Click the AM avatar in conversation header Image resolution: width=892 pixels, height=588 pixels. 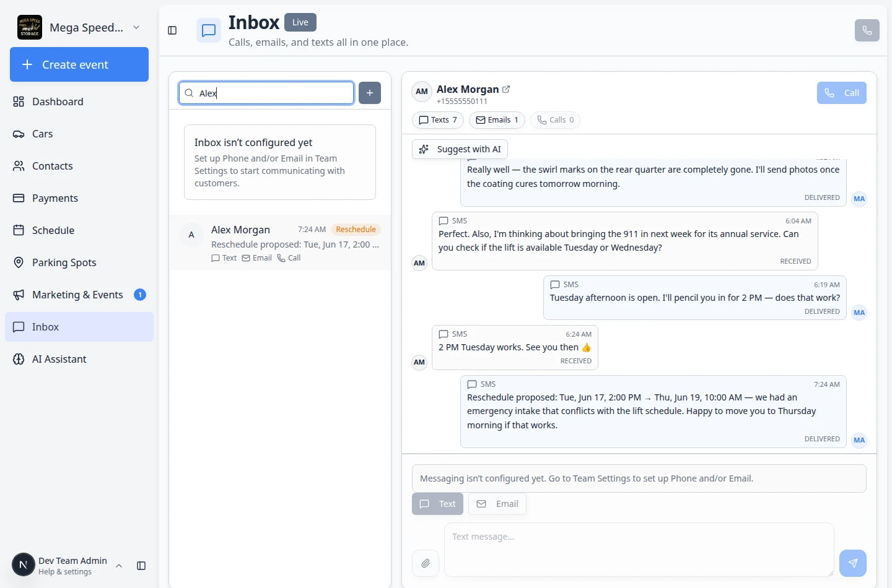pyautogui.click(x=422, y=92)
